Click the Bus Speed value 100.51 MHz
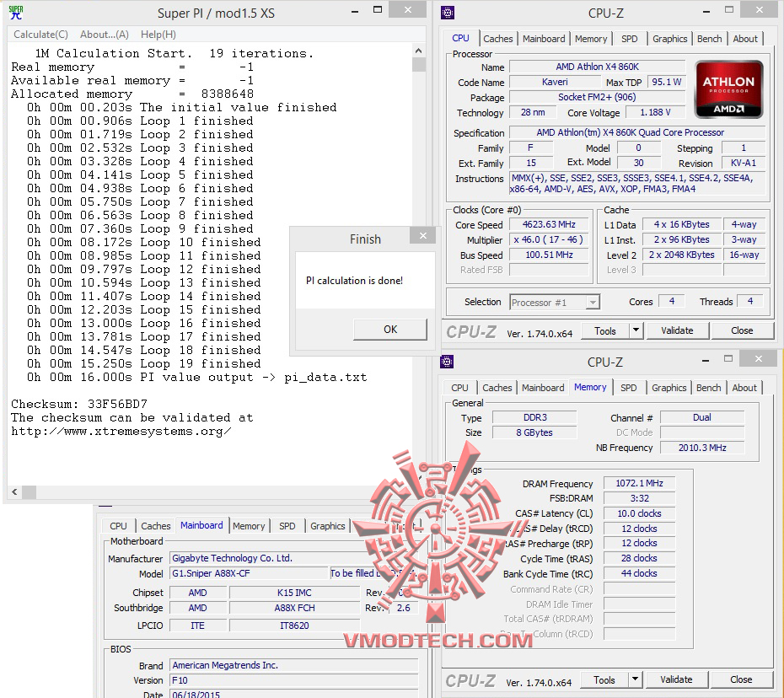The height and width of the screenshot is (698, 784). [x=549, y=255]
